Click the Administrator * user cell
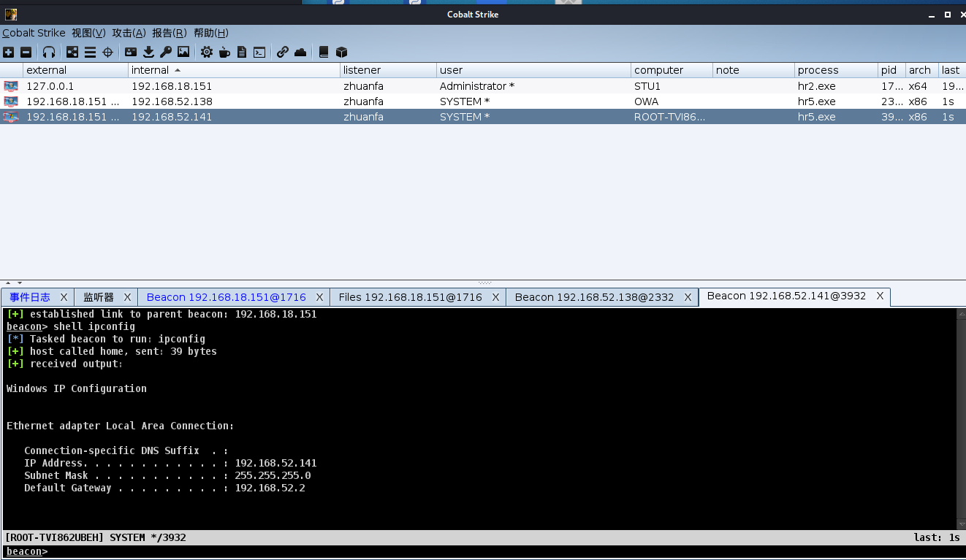 533,86
